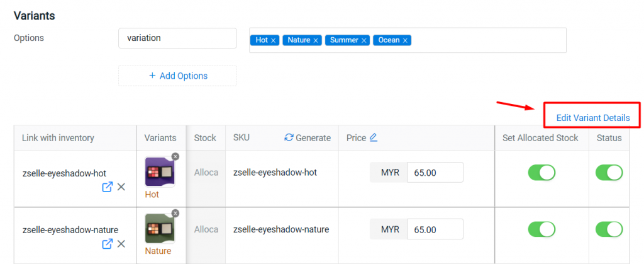The width and height of the screenshot is (644, 264).
Task: Open Edit Variant Details link
Action: click(592, 118)
